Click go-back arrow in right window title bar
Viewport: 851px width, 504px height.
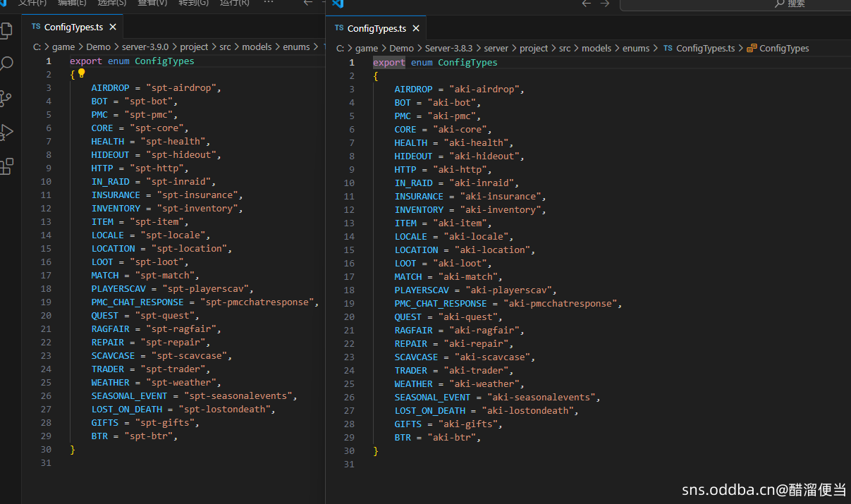586,4
